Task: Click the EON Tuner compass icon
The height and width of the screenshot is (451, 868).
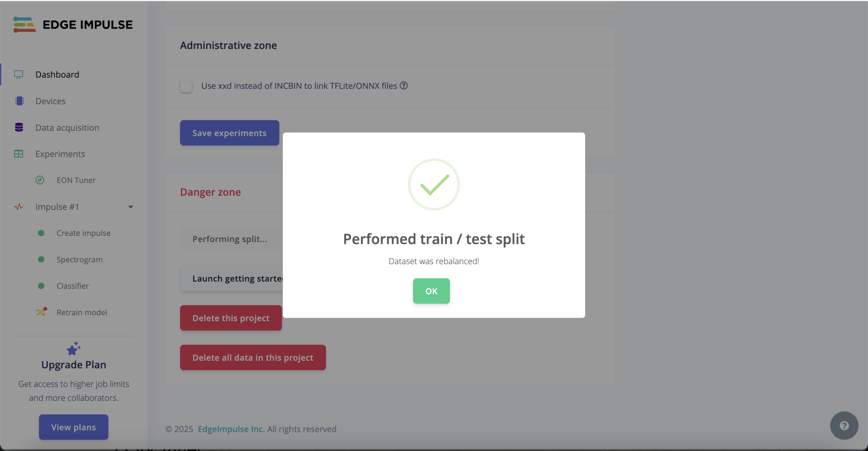Action: (40, 180)
